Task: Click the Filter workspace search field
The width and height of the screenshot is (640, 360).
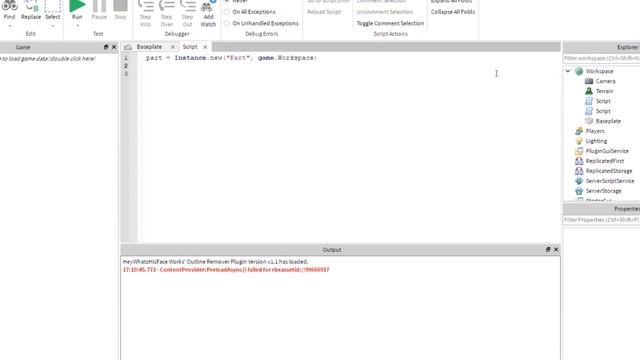Action: click(602, 58)
